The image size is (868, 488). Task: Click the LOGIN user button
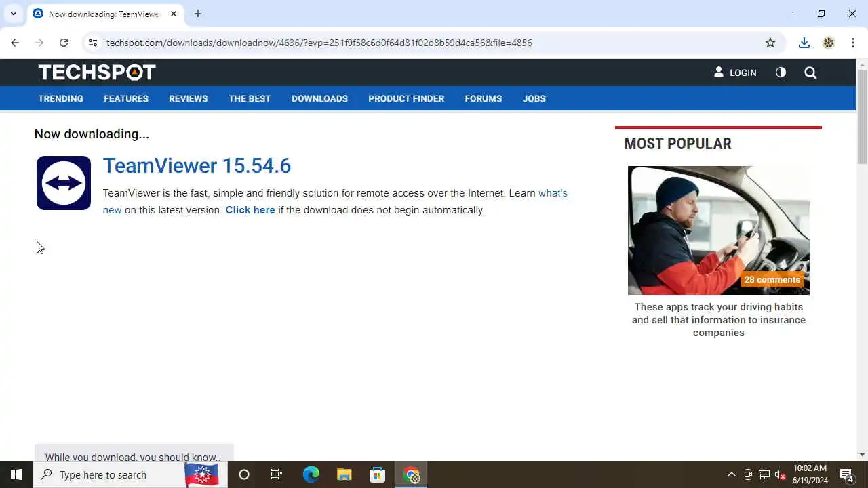coord(735,73)
